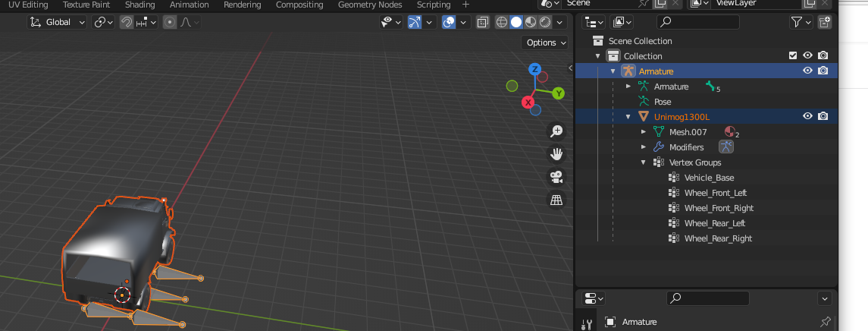
Task: Open the overlays options dropdown arrow
Action: click(x=462, y=22)
